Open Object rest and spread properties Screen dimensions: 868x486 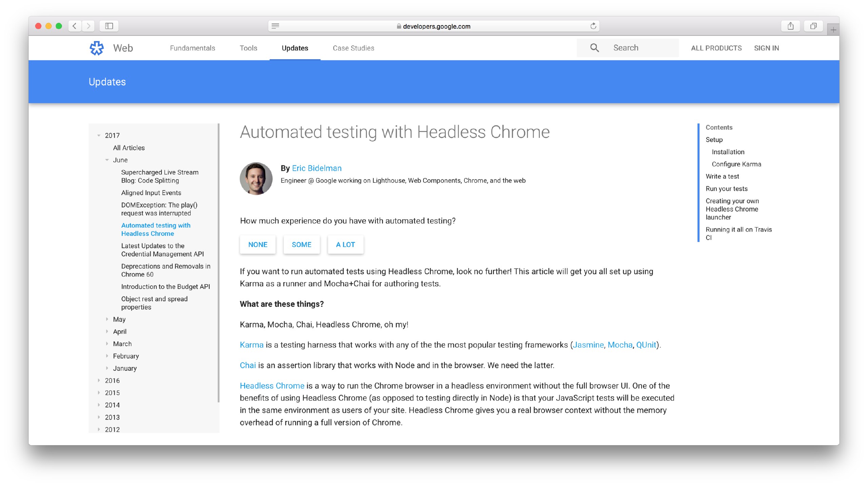tap(154, 303)
